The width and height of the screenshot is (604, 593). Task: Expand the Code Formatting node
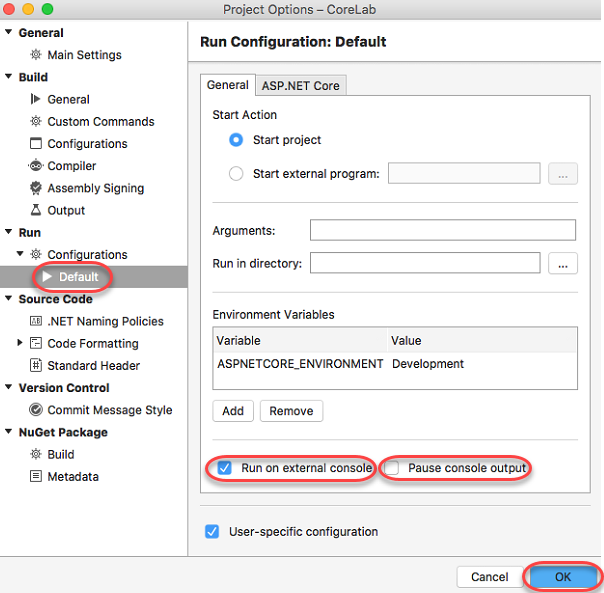(20, 343)
